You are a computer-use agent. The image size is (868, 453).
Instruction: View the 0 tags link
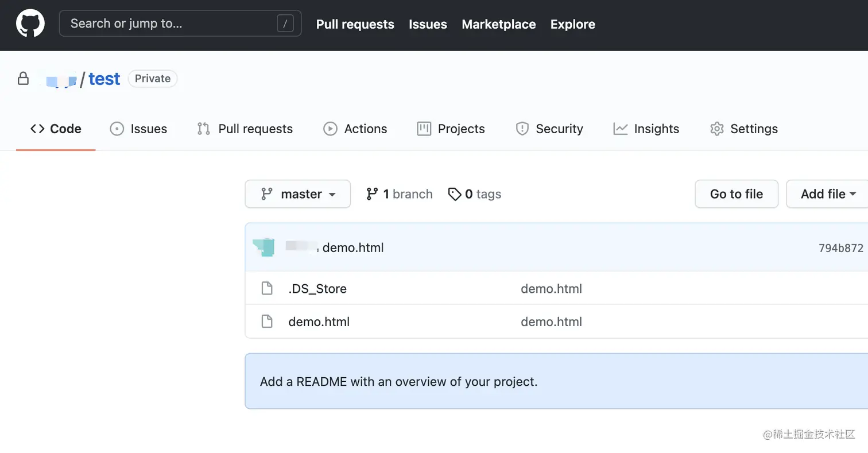tap(475, 194)
